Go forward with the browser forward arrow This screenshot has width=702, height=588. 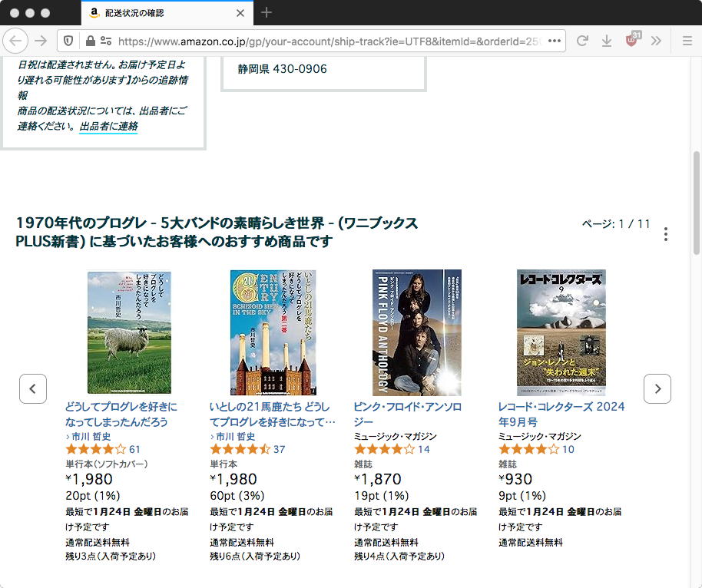(41, 41)
